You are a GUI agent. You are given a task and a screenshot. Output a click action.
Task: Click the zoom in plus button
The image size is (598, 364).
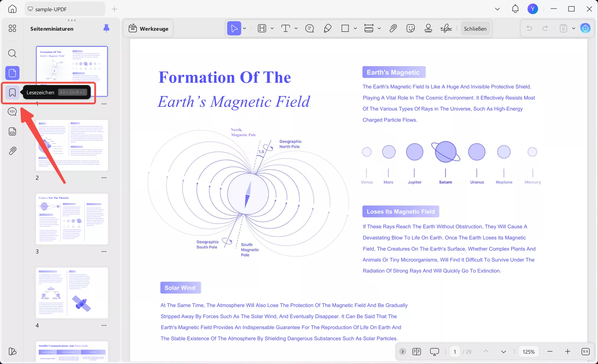(x=568, y=352)
